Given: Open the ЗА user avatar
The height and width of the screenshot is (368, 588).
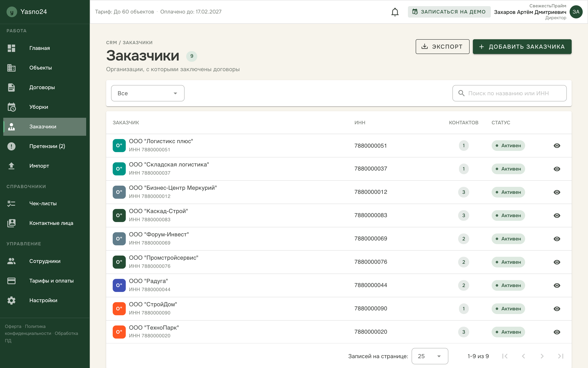Looking at the screenshot, I should click(576, 12).
